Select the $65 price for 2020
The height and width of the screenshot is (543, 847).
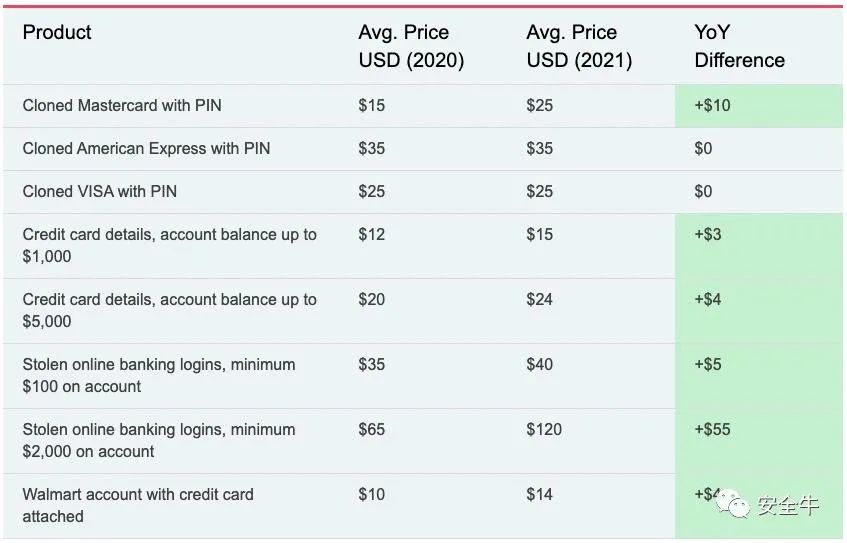372,430
